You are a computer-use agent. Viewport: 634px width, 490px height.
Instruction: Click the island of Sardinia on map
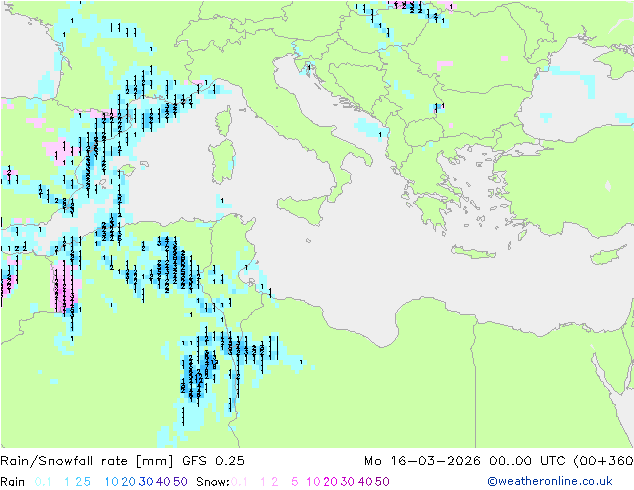click(x=222, y=162)
